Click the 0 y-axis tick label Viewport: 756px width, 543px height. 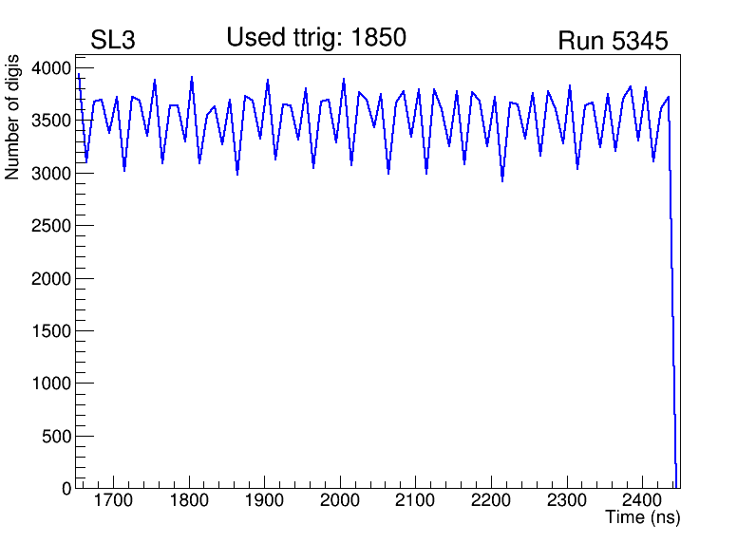pos(66,488)
